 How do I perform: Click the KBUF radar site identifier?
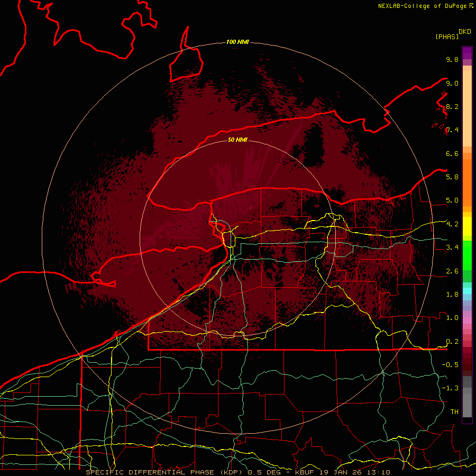(304, 472)
